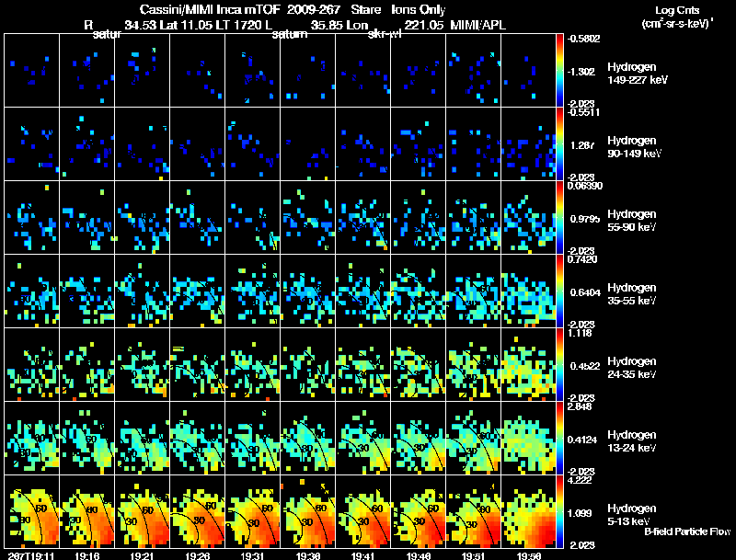Click the '19:51' time label
This screenshot has width=736, height=560.
tap(473, 555)
